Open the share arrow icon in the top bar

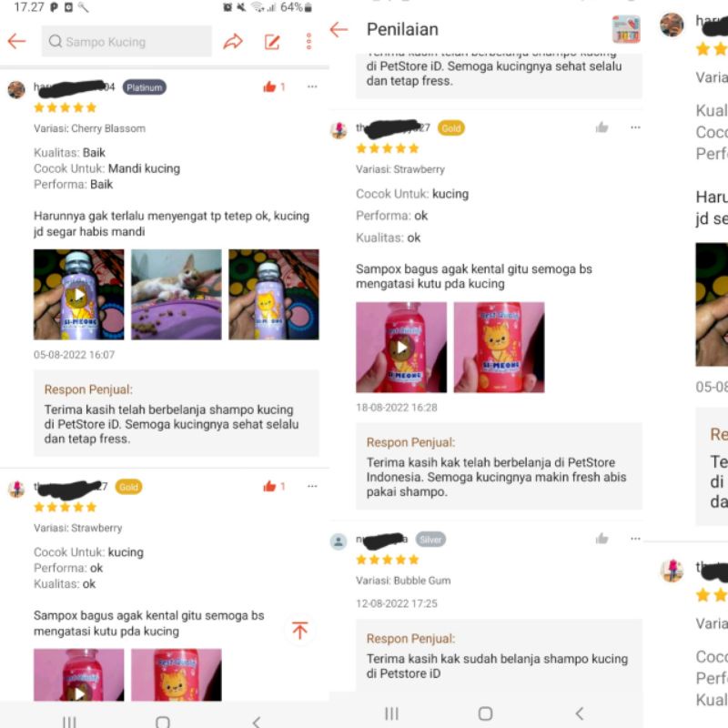[x=233, y=42]
